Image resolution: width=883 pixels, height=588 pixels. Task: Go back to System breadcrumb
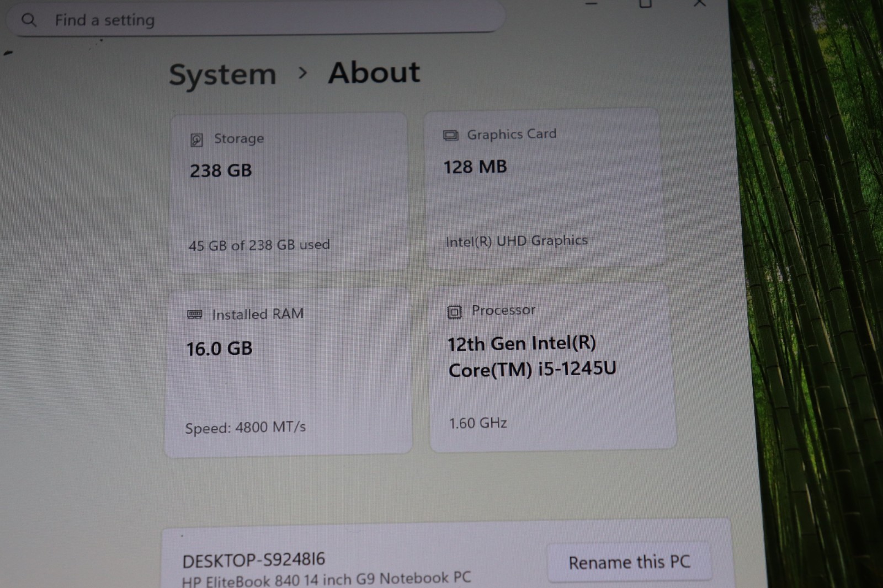[x=222, y=74]
